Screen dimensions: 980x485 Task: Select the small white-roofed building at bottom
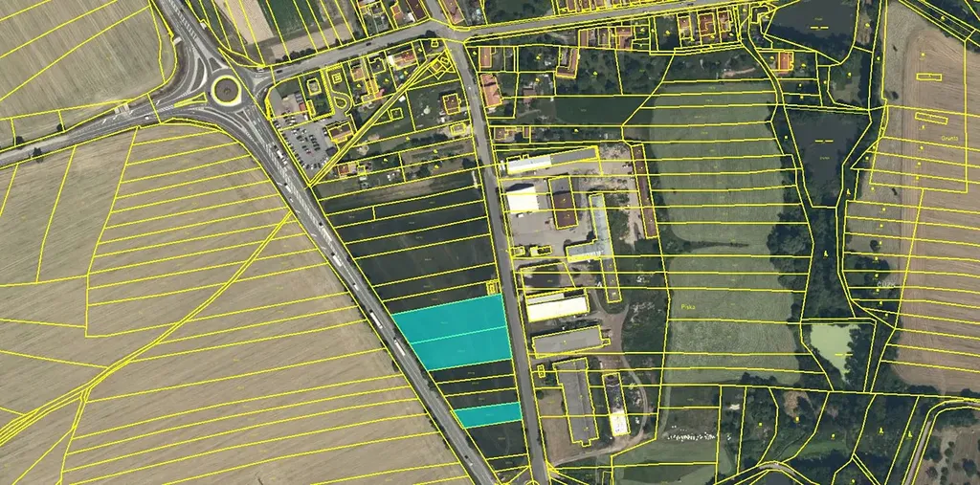coord(620,421)
